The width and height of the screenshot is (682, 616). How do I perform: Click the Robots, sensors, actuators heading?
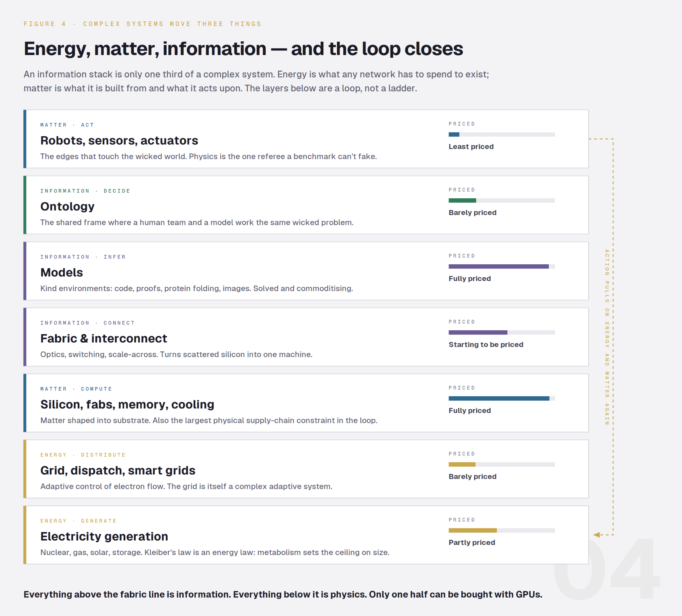tap(119, 141)
